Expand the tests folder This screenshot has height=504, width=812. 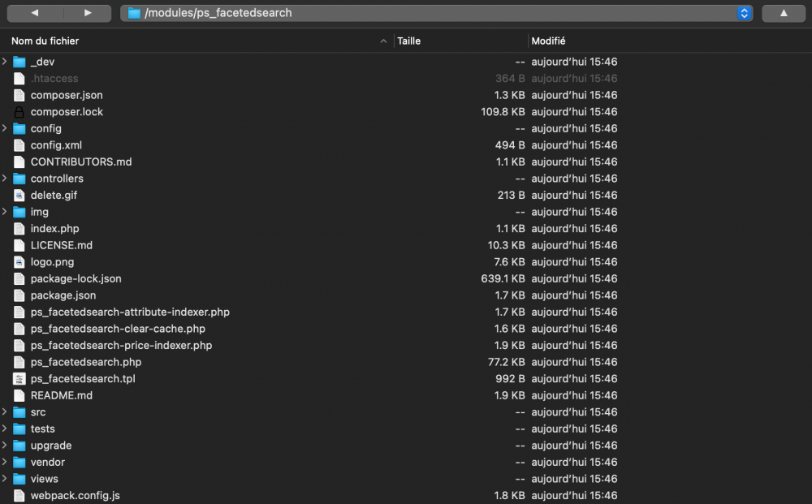tap(5, 429)
